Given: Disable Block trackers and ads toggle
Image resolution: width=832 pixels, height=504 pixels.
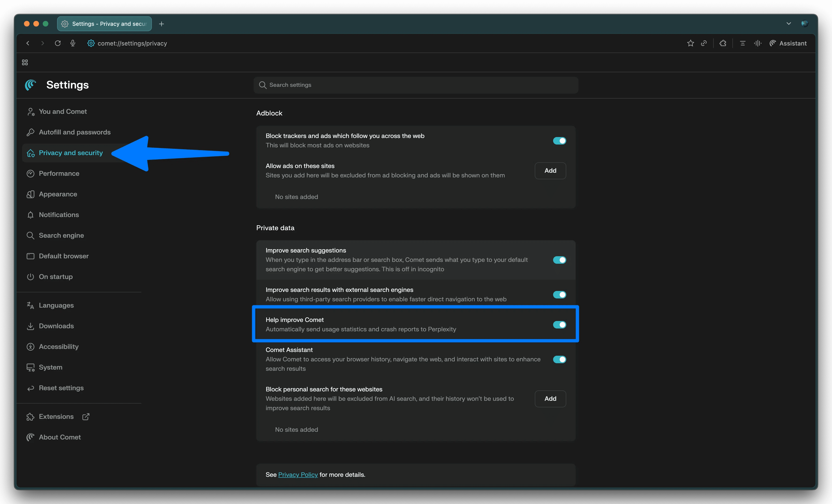Looking at the screenshot, I should (x=559, y=141).
